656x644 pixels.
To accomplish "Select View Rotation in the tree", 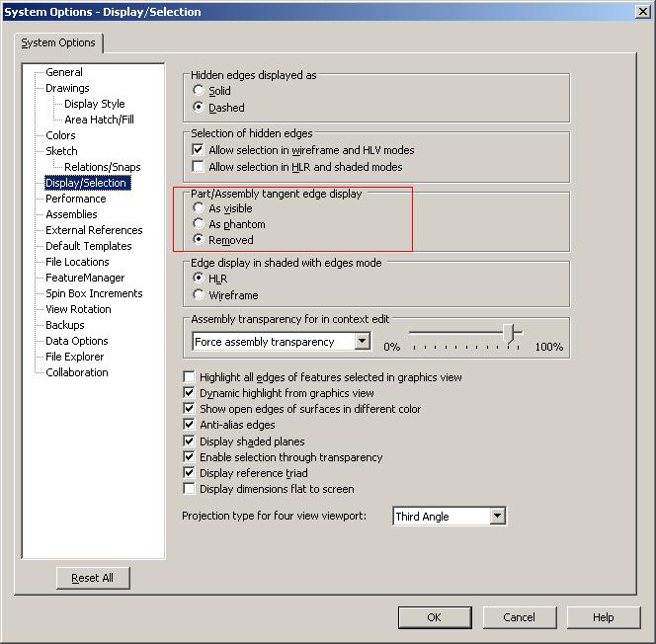I will [x=78, y=309].
